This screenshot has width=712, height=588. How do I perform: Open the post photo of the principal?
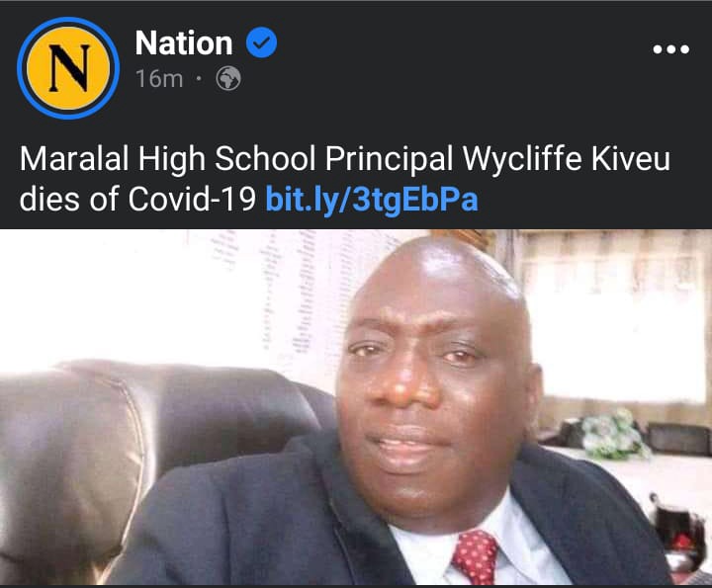(356, 407)
